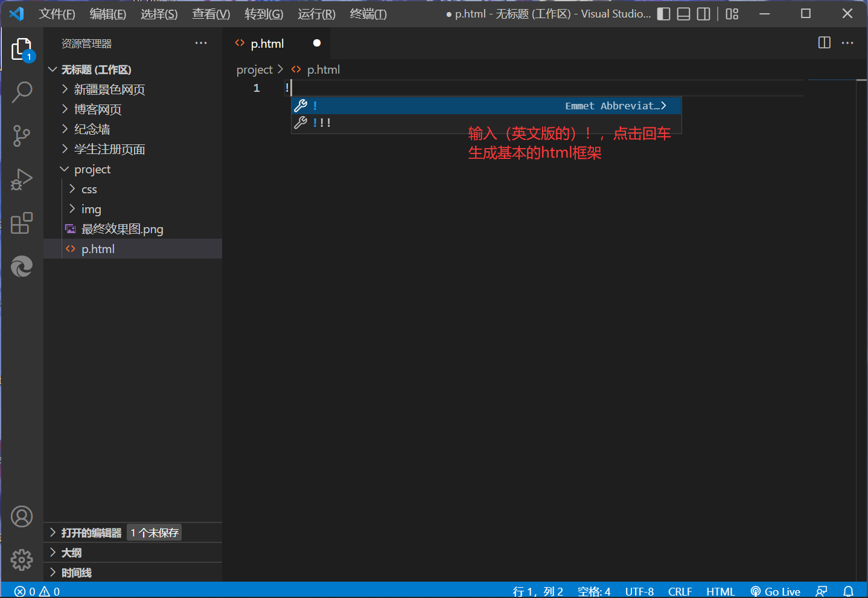Image resolution: width=868 pixels, height=598 pixels.
Task: Click project in the breadcrumb
Action: pyautogui.click(x=255, y=69)
